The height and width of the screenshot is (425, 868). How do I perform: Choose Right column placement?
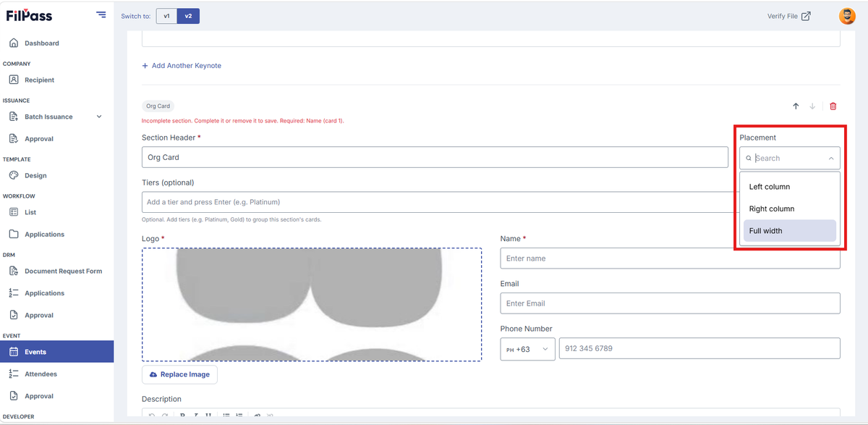point(790,209)
